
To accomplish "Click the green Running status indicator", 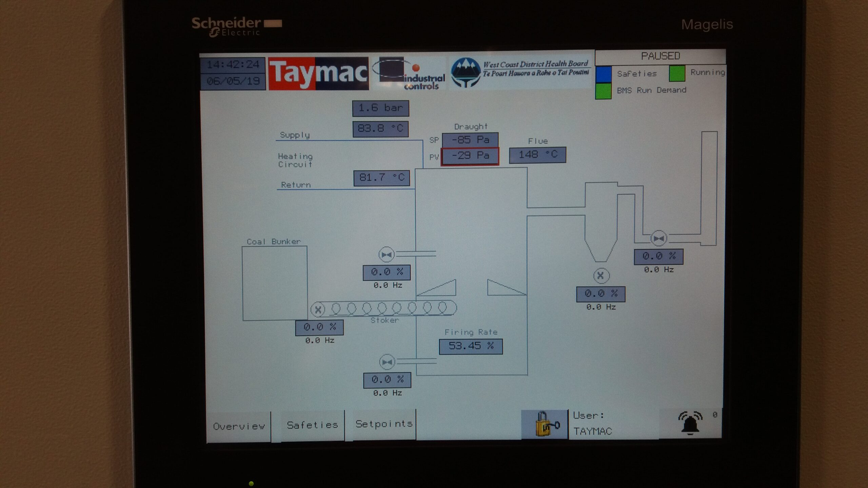I will pos(677,74).
